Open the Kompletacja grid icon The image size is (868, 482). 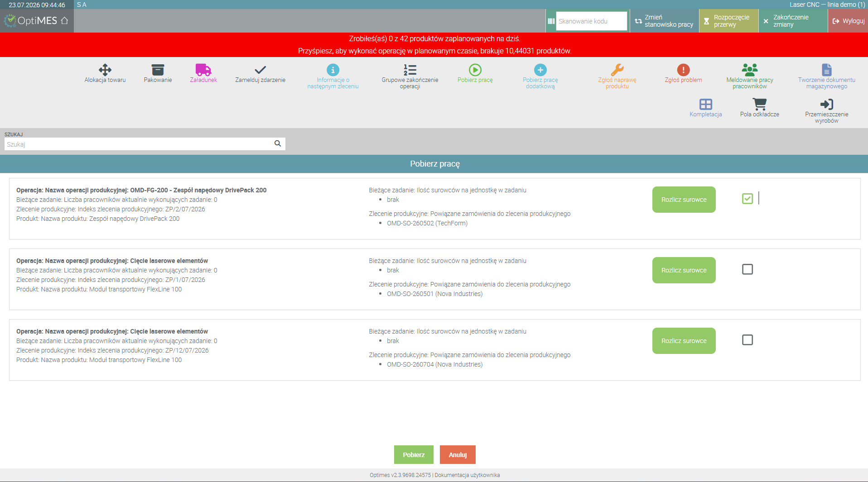[x=705, y=104]
